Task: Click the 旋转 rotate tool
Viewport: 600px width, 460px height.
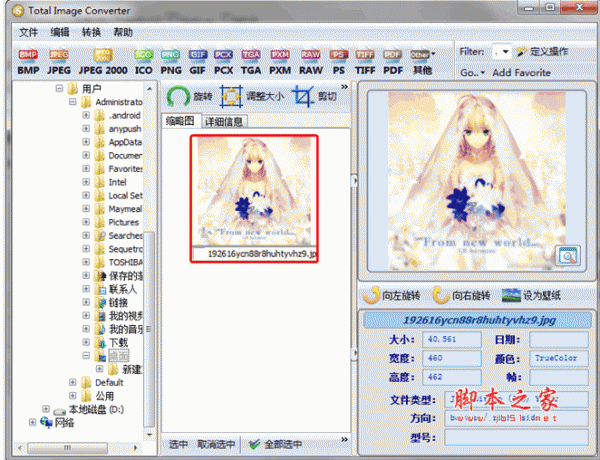Action: click(x=190, y=96)
